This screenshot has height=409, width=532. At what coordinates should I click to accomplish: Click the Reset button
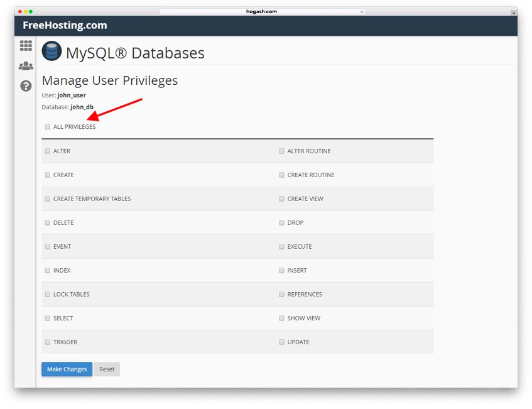(x=107, y=369)
